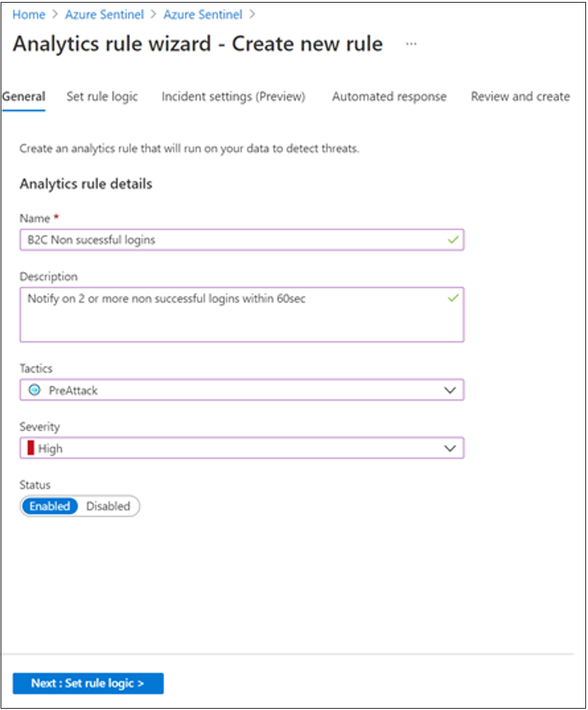Viewport: 588px width, 710px height.
Task: Click the PreAttack tactic icon
Action: coord(35,390)
